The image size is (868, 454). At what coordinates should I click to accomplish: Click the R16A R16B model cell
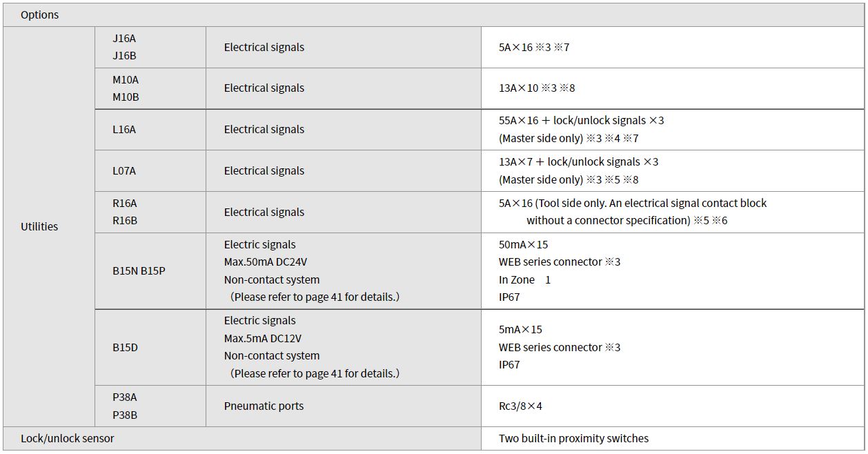[150, 212]
